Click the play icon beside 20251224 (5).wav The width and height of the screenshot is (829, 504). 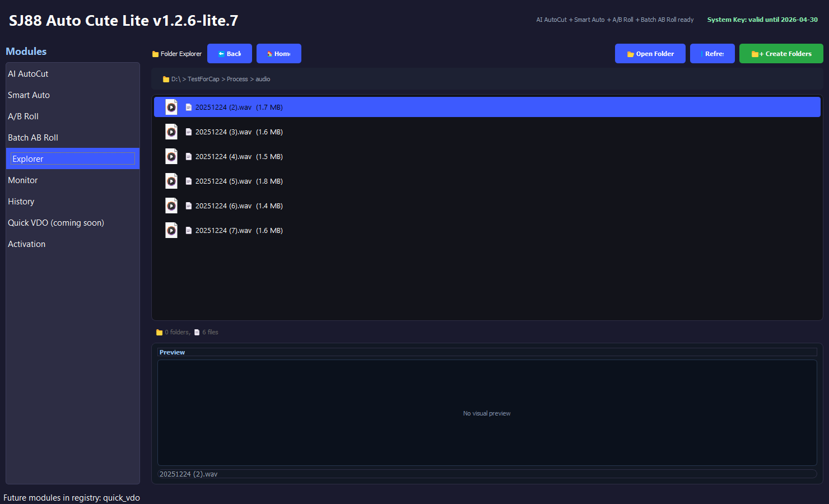[171, 181]
